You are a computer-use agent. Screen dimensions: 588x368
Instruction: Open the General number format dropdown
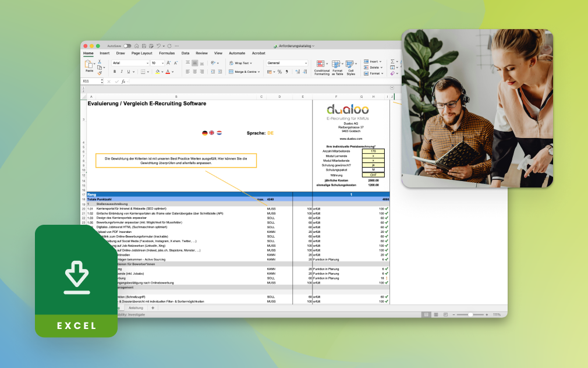287,63
